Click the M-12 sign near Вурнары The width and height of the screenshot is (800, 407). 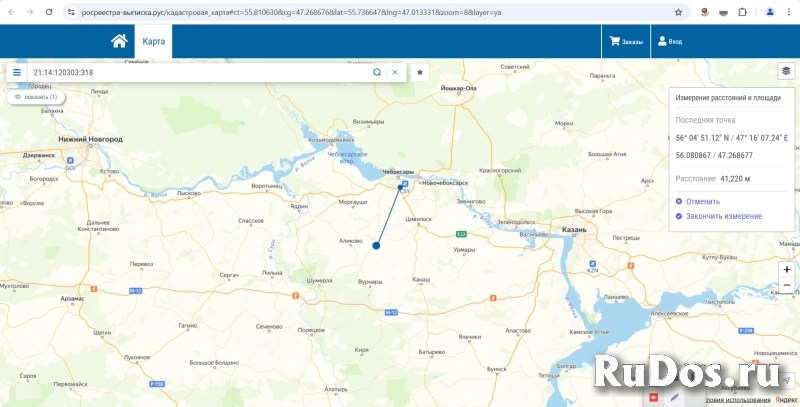tap(391, 312)
